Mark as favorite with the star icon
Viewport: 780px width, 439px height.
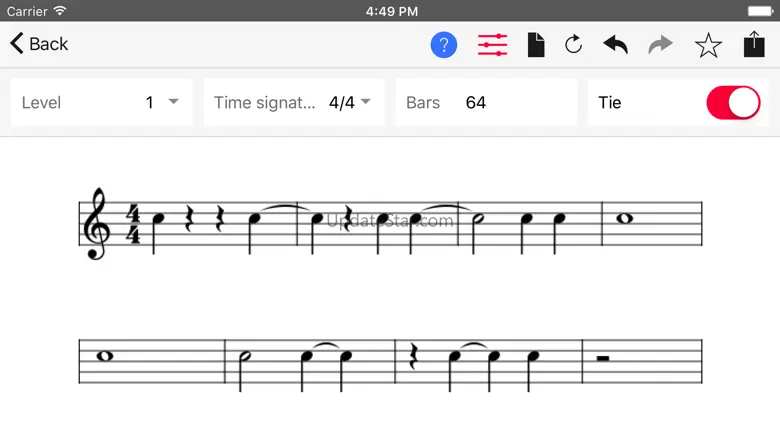pos(708,44)
